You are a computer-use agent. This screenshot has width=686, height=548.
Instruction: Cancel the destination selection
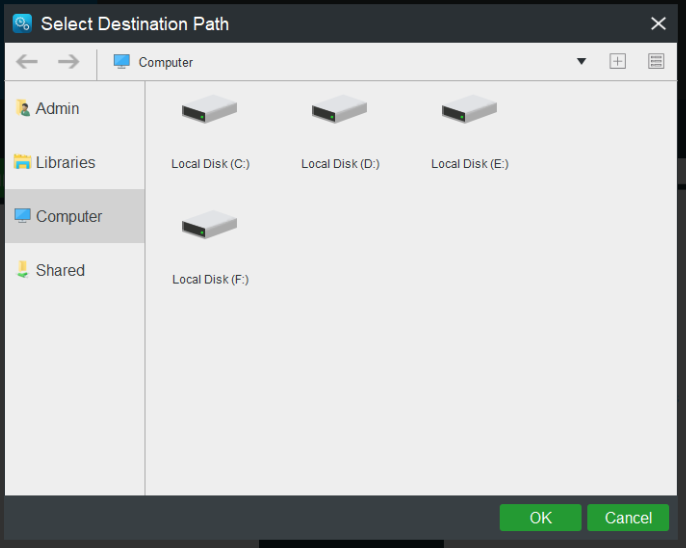point(628,518)
